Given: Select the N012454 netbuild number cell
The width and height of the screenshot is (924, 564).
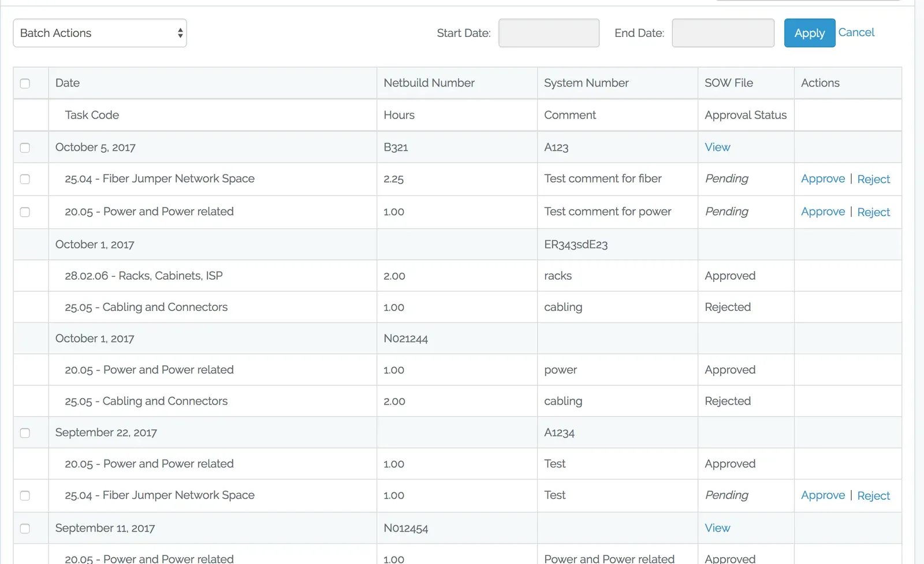Looking at the screenshot, I should (457, 528).
